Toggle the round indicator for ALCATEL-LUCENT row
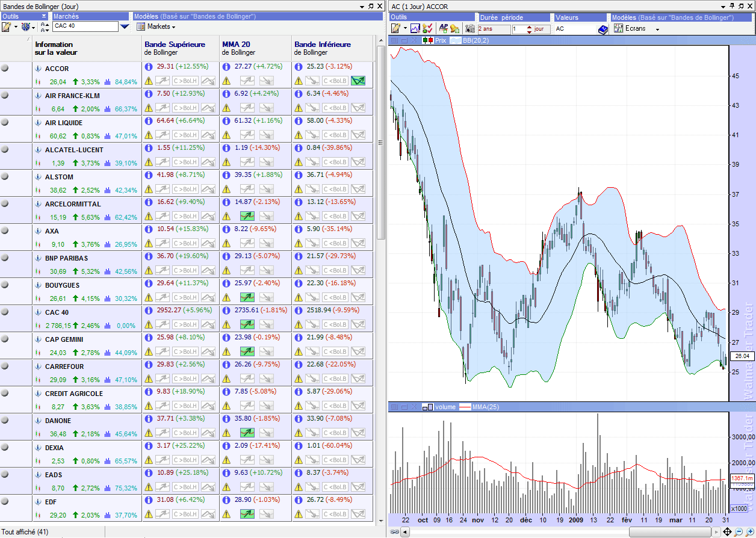Screen dimensions: 756x538 (5, 149)
